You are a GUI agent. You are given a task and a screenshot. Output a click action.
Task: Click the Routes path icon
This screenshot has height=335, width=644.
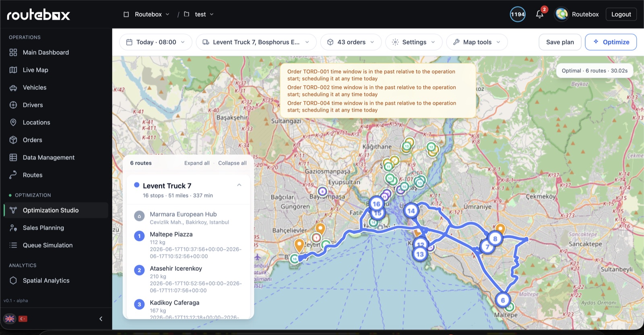13,175
